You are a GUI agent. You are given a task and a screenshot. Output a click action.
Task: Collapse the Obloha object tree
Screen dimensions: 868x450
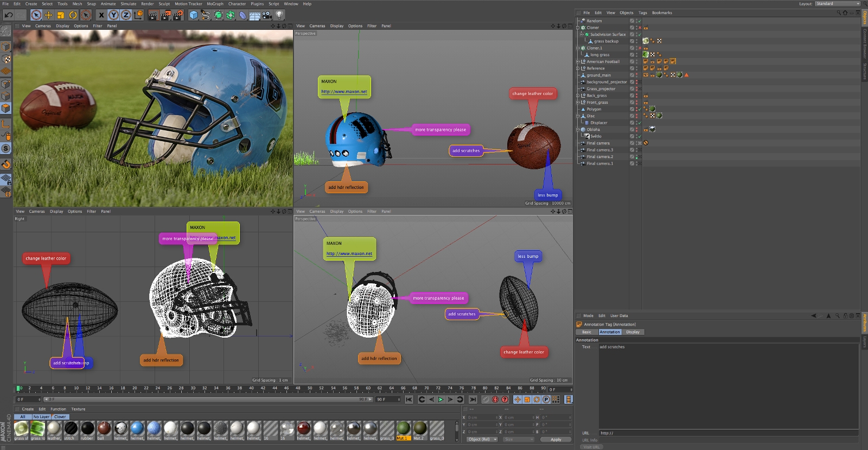(x=577, y=129)
